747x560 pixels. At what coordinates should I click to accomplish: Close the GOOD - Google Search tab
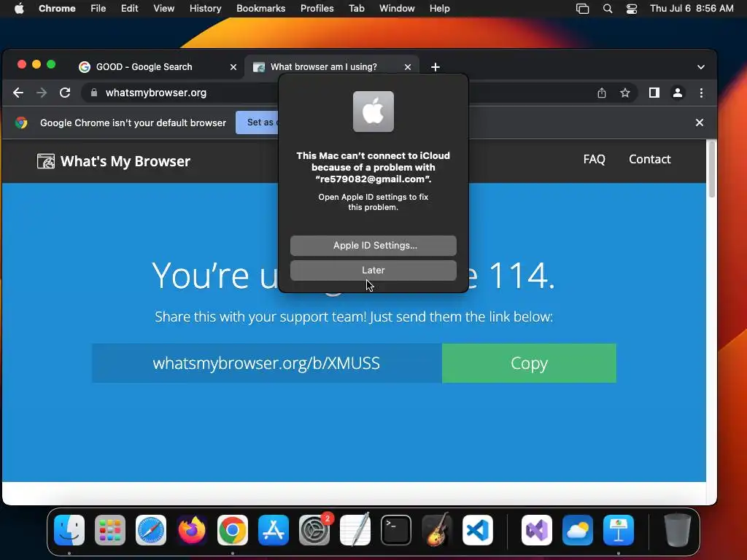pos(233,67)
